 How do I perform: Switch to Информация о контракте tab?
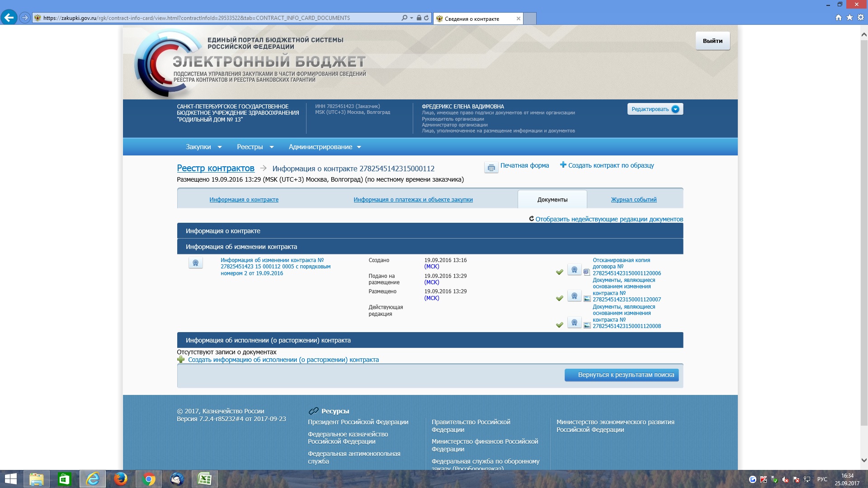(244, 199)
